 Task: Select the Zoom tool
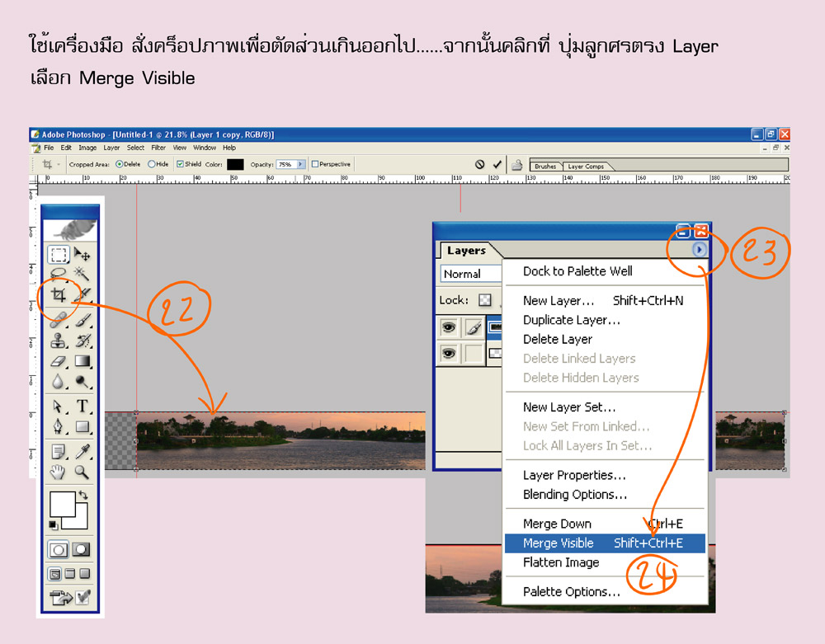[82, 472]
